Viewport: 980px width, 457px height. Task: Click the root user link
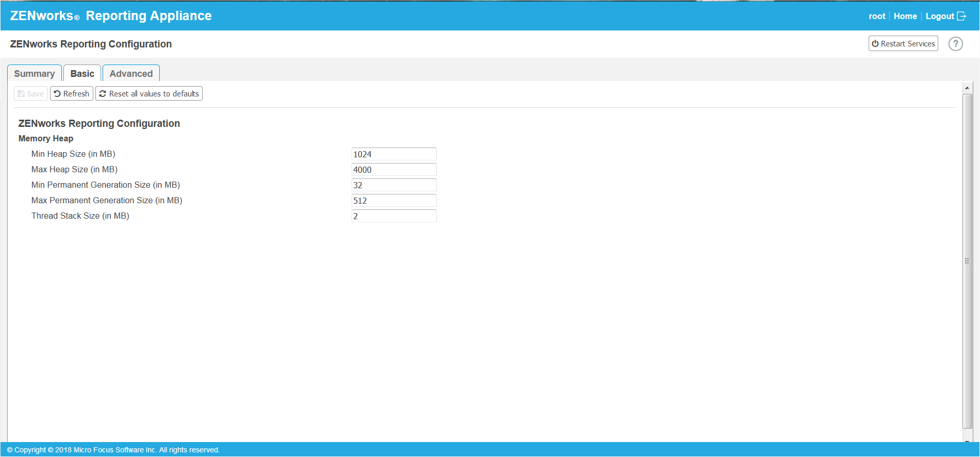coord(877,16)
